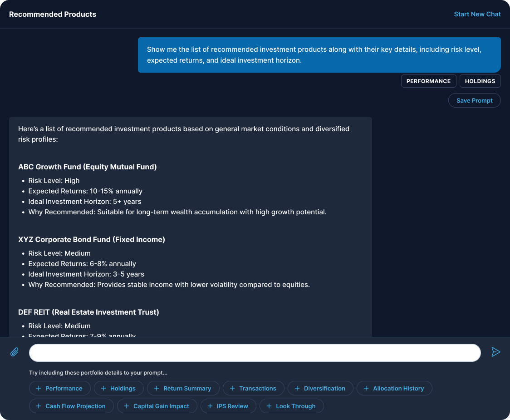
Task: Click plus icon on Diversification chip
Action: pos(297,388)
